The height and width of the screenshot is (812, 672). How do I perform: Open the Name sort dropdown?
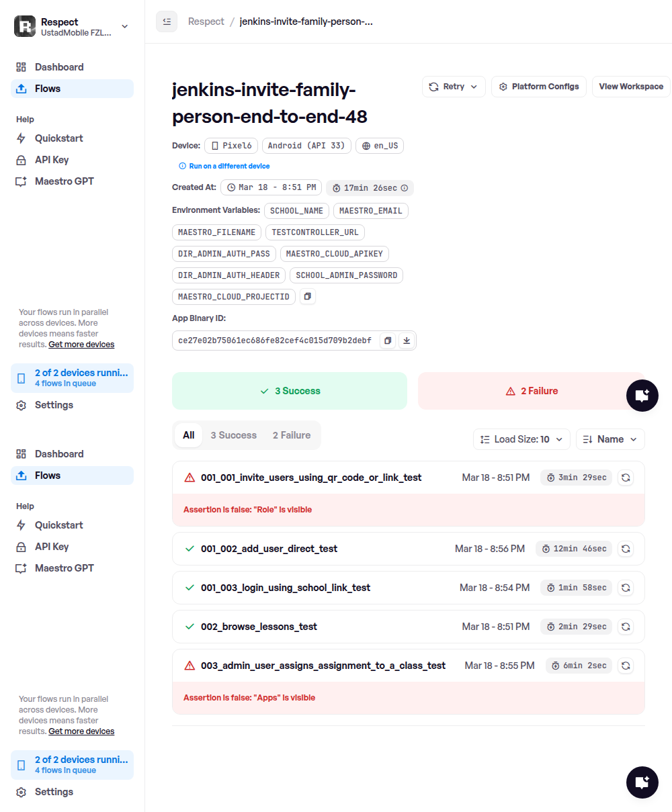(x=610, y=439)
